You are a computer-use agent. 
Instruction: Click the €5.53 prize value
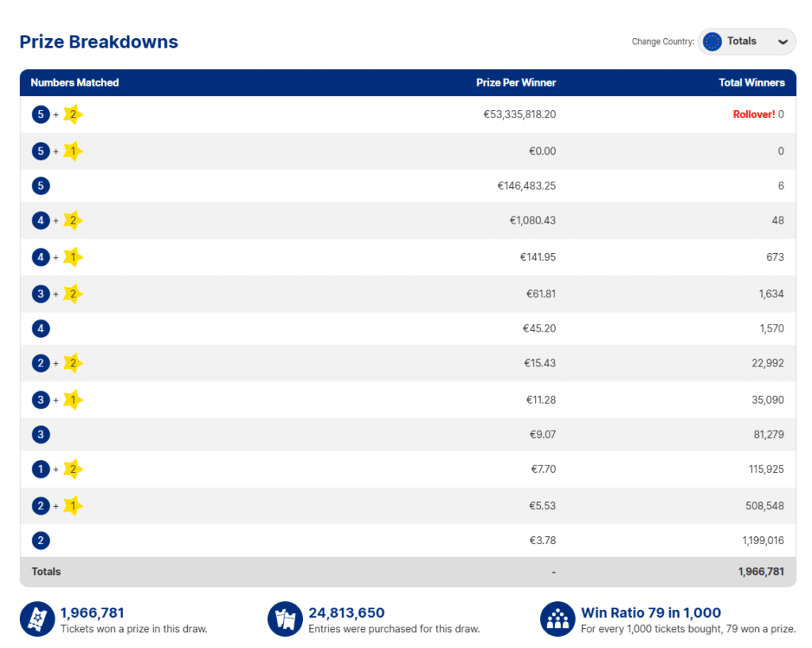[542, 506]
